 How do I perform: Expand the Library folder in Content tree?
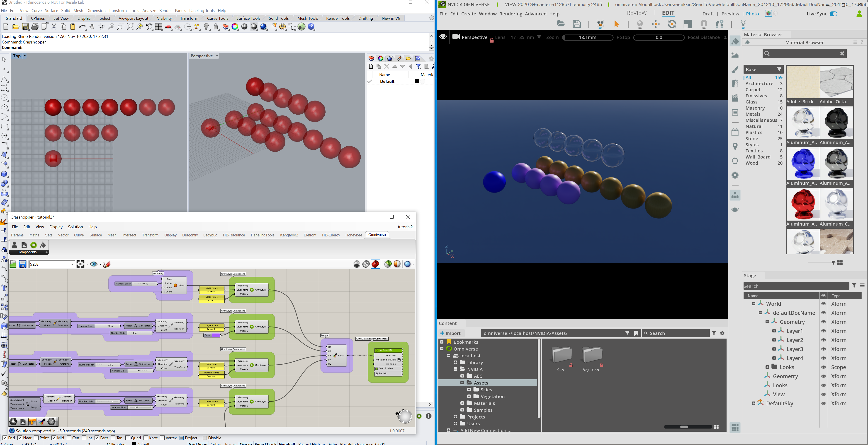(x=455, y=363)
